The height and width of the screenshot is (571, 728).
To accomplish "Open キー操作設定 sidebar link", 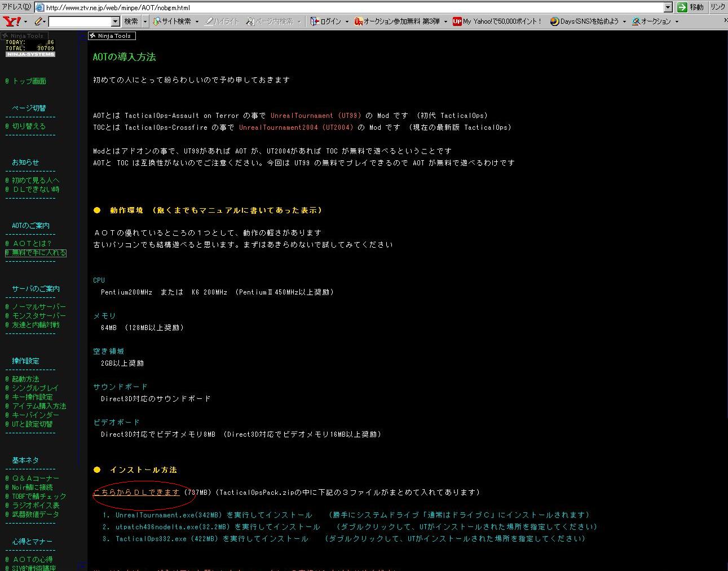I will 32,397.
